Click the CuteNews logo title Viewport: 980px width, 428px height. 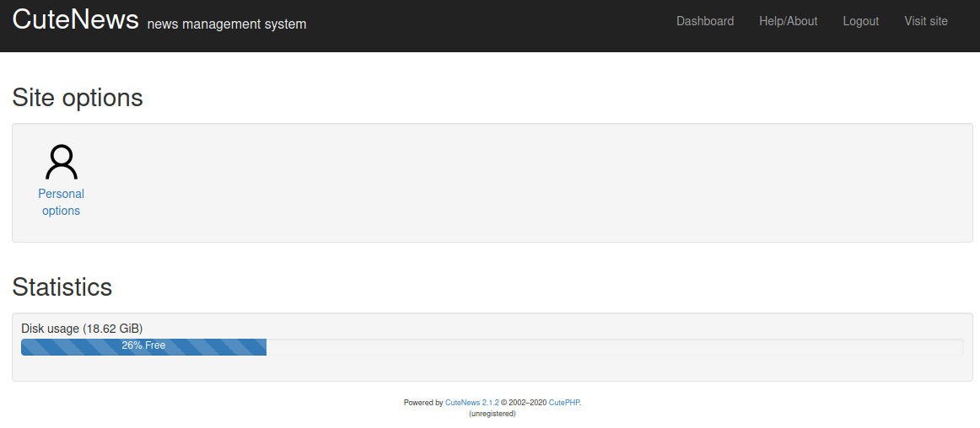75,19
